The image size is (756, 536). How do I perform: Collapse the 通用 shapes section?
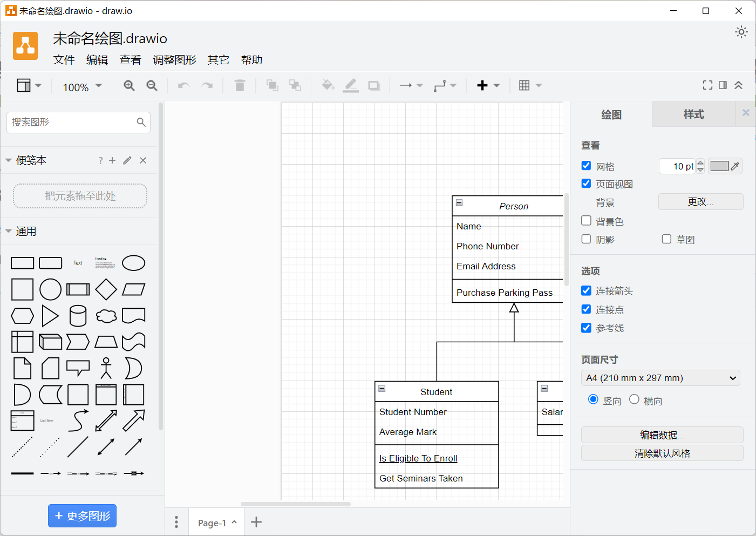(9, 231)
